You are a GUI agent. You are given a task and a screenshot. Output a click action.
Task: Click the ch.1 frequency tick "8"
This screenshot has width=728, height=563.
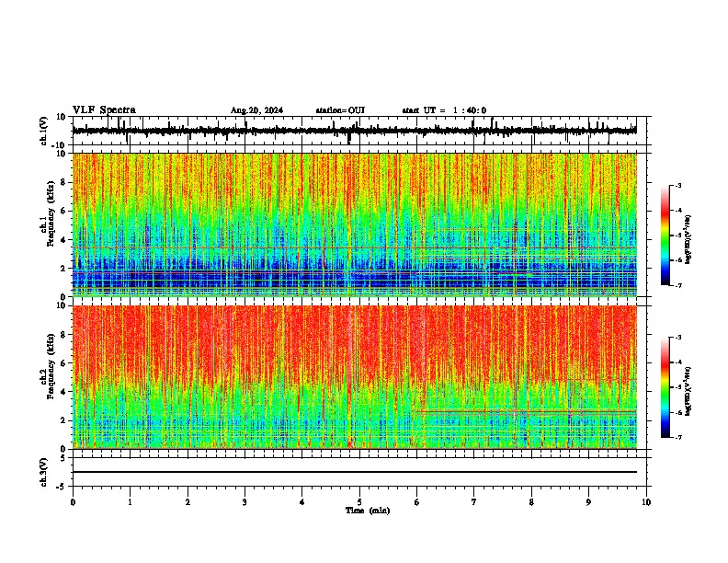(64, 182)
